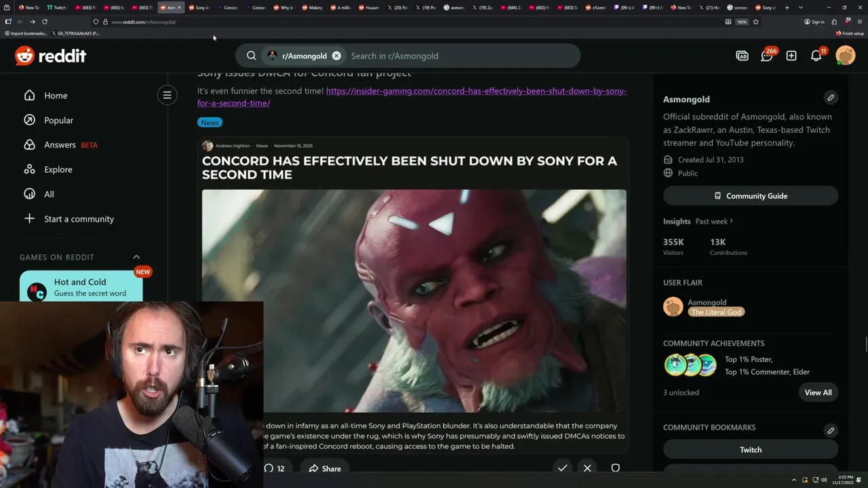Screen dimensions: 868x488
Task: View All community achievements
Action: tap(818, 392)
